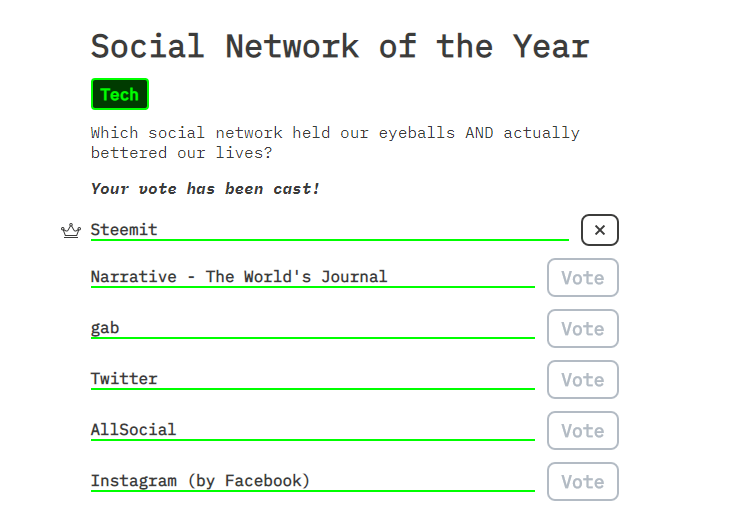Select the Narrative - The World's Journal nominee text
737x507 pixels.
coord(239,277)
